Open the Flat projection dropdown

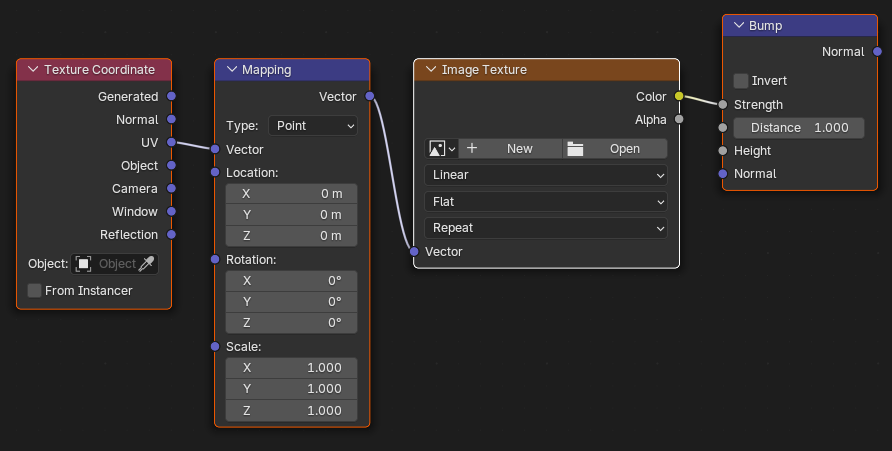pyautogui.click(x=546, y=202)
